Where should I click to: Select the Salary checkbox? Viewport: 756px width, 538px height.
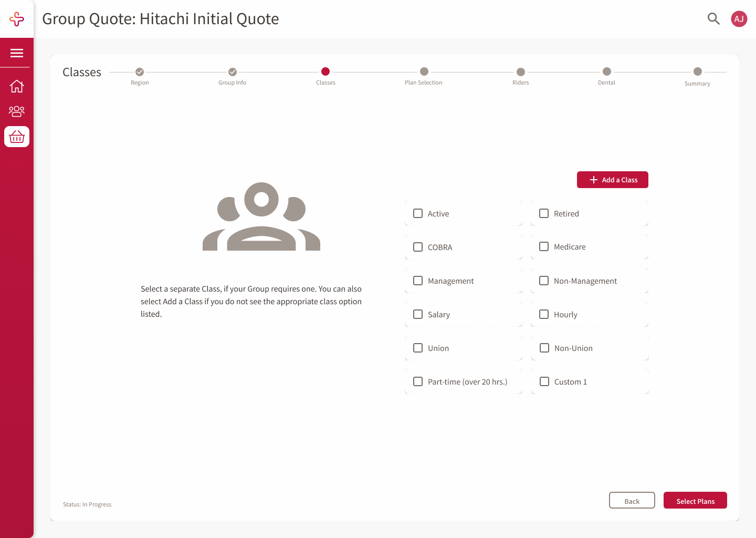coord(418,314)
